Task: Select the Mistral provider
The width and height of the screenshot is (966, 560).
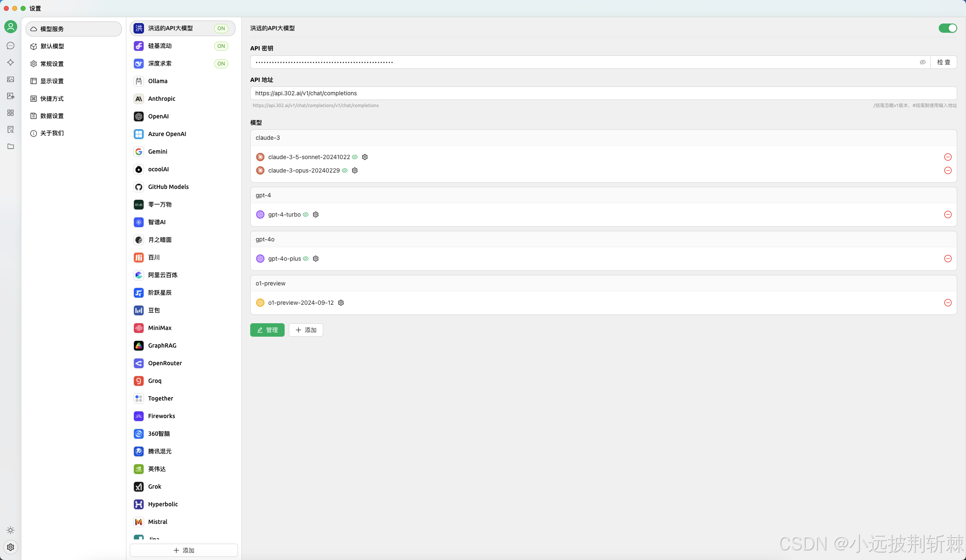Action: click(183, 522)
